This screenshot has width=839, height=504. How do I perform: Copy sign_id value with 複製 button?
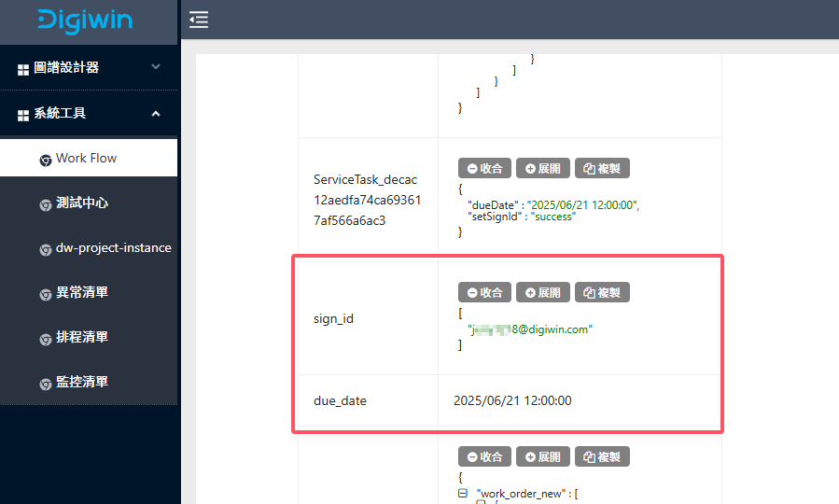point(602,293)
